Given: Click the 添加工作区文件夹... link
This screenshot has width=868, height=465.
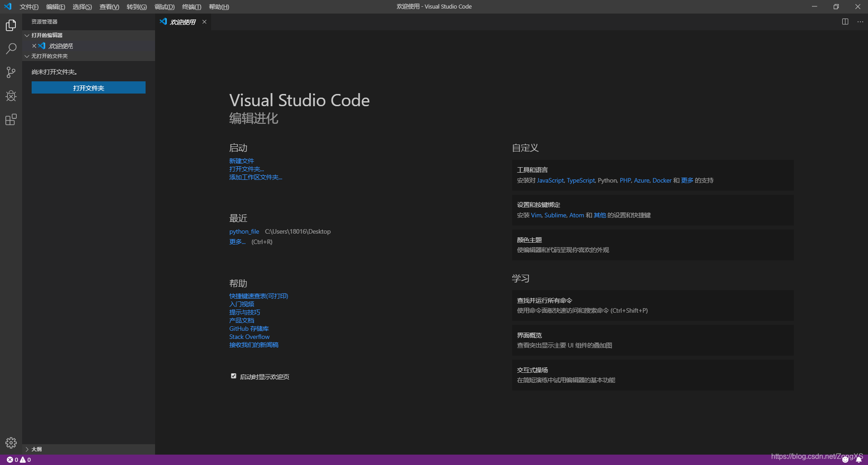Looking at the screenshot, I should click(x=255, y=177).
